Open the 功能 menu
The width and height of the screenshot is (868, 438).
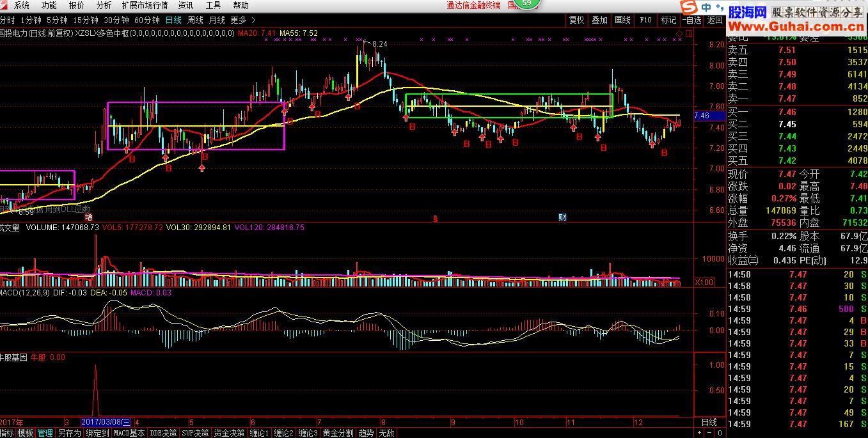coord(49,5)
